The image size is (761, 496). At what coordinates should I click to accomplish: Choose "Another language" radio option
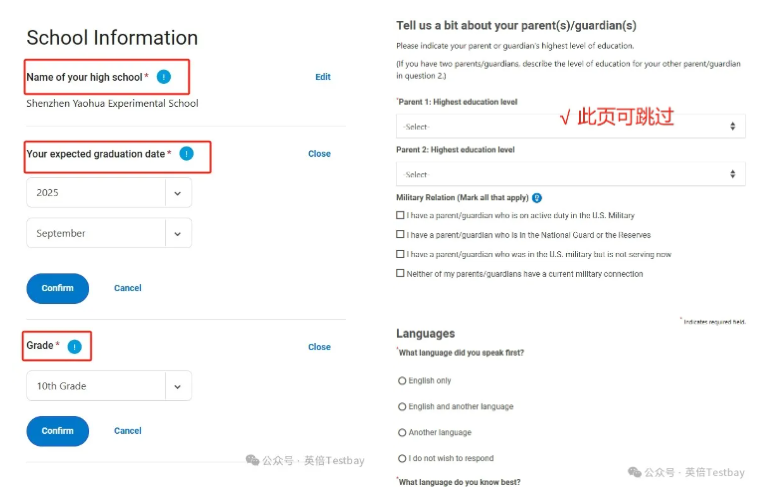(402, 433)
